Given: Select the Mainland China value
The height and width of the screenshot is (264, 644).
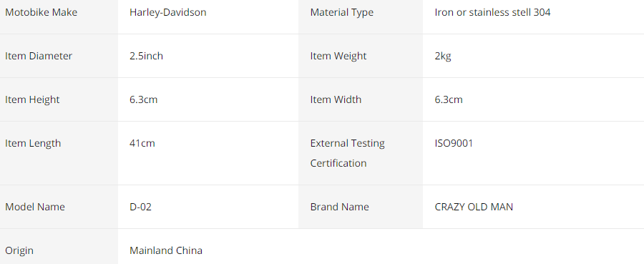Looking at the screenshot, I should tap(166, 250).
